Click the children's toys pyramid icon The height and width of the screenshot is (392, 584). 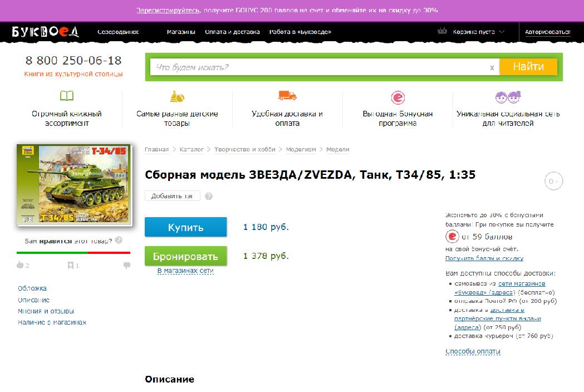[177, 96]
